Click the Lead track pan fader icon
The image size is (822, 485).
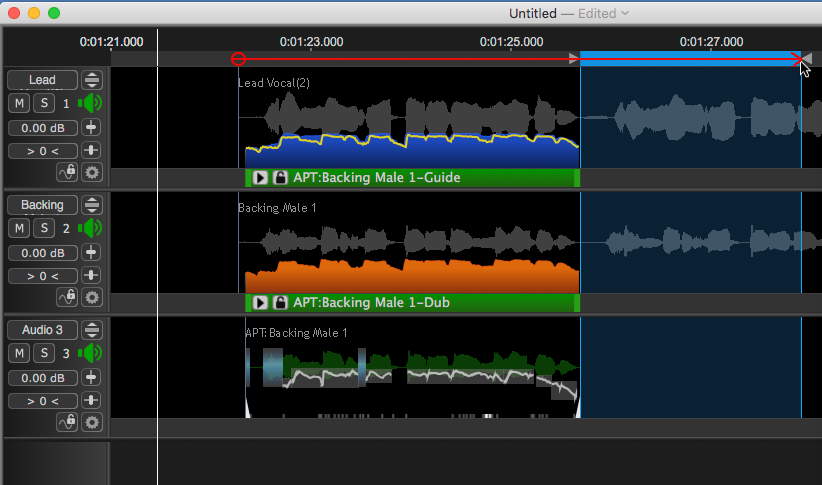91,151
